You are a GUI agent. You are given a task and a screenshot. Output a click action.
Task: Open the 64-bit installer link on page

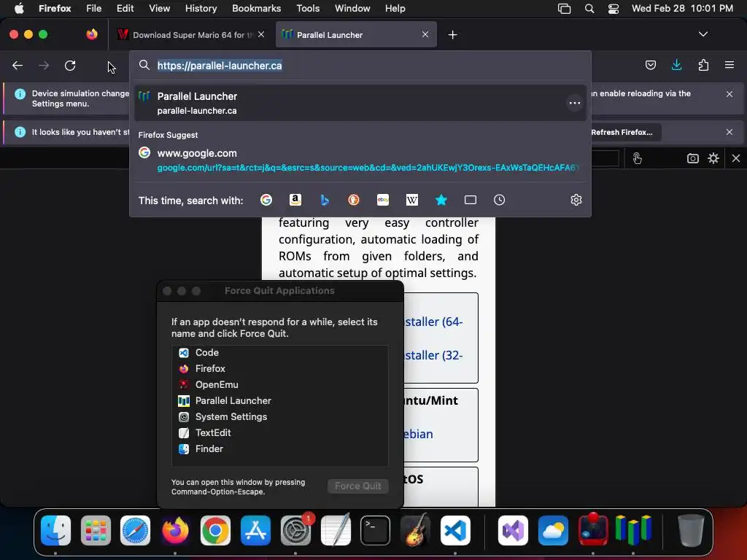coord(433,322)
